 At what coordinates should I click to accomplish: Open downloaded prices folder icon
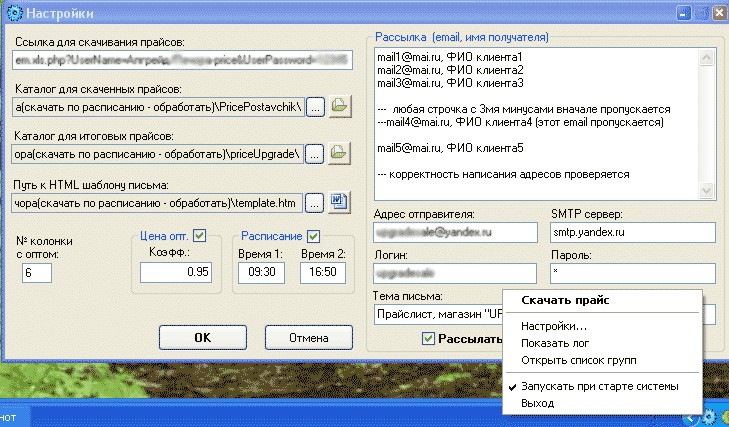[340, 107]
